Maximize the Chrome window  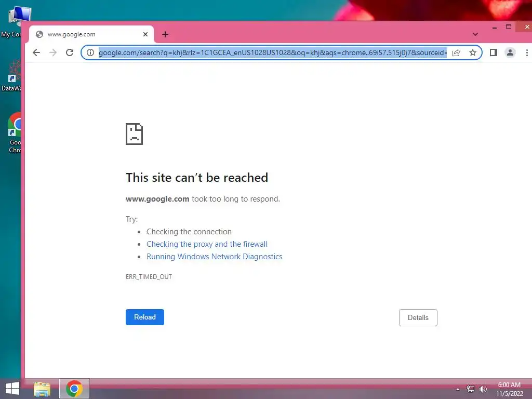(x=508, y=27)
